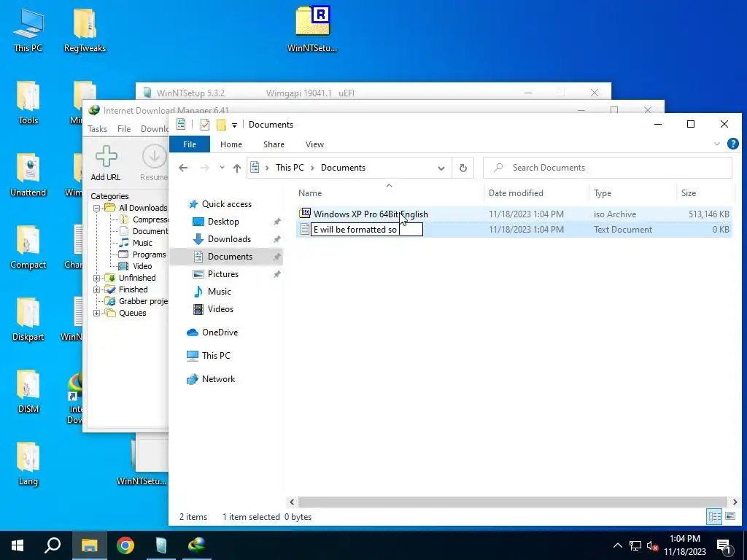The height and width of the screenshot is (560, 747).
Task: Open the File menu in IDM
Action: click(124, 129)
